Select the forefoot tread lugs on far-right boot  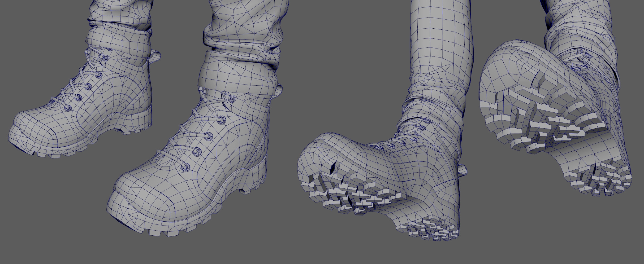coord(541,125)
